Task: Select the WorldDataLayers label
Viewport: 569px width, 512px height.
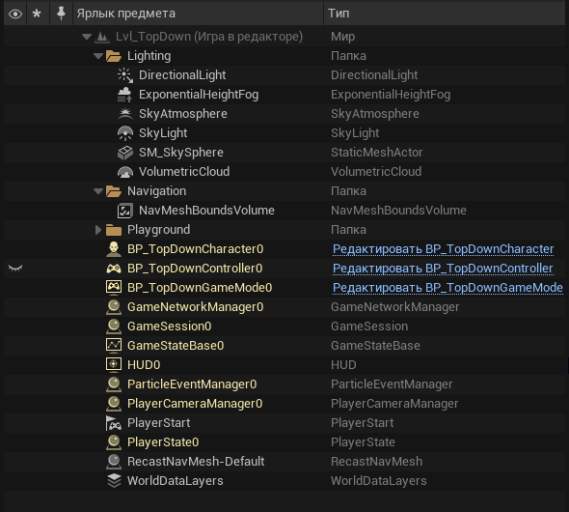Action: pos(175,481)
